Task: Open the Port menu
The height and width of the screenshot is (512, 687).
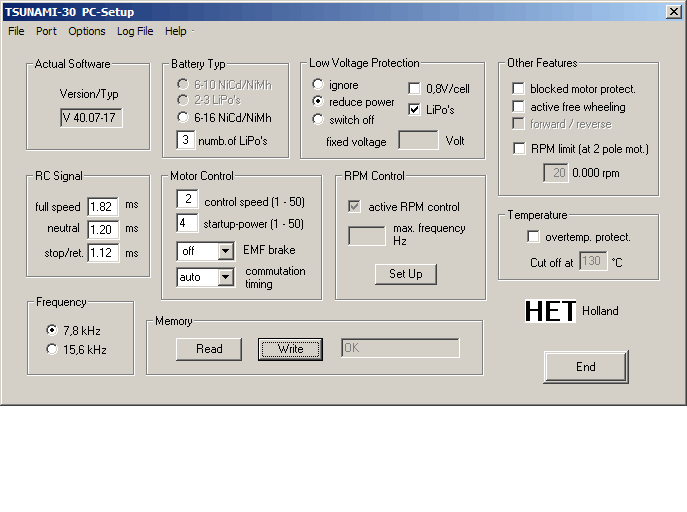Action: (x=46, y=31)
